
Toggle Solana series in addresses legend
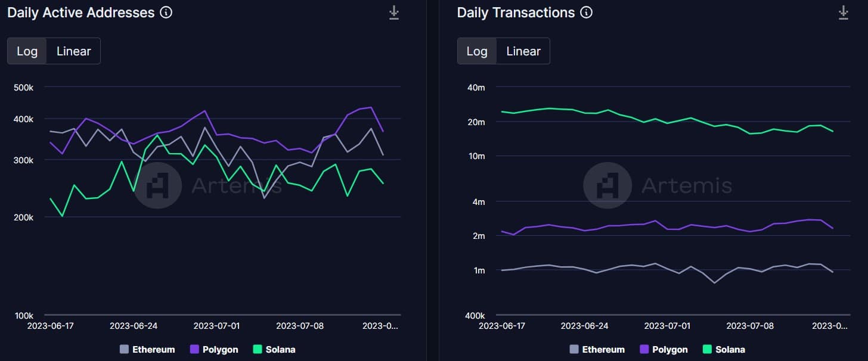pyautogui.click(x=274, y=350)
